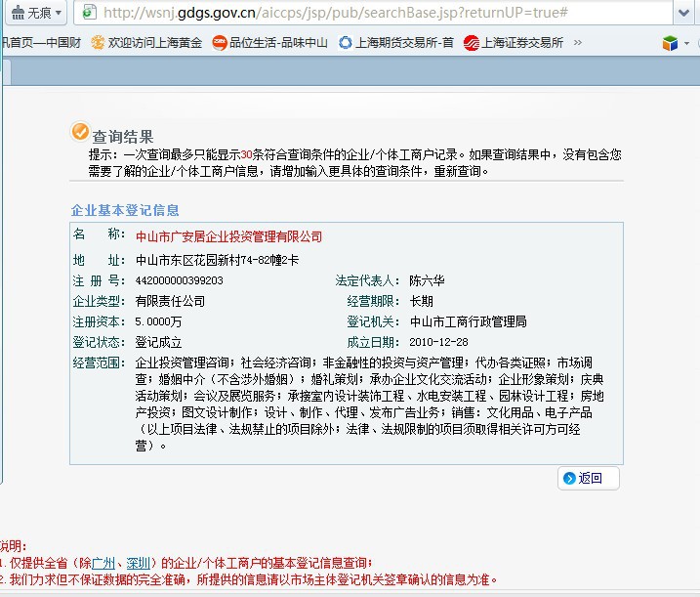Open the 欢迎访问上海黄金 bookmark
This screenshot has width=700, height=597.
pyautogui.click(x=146, y=43)
